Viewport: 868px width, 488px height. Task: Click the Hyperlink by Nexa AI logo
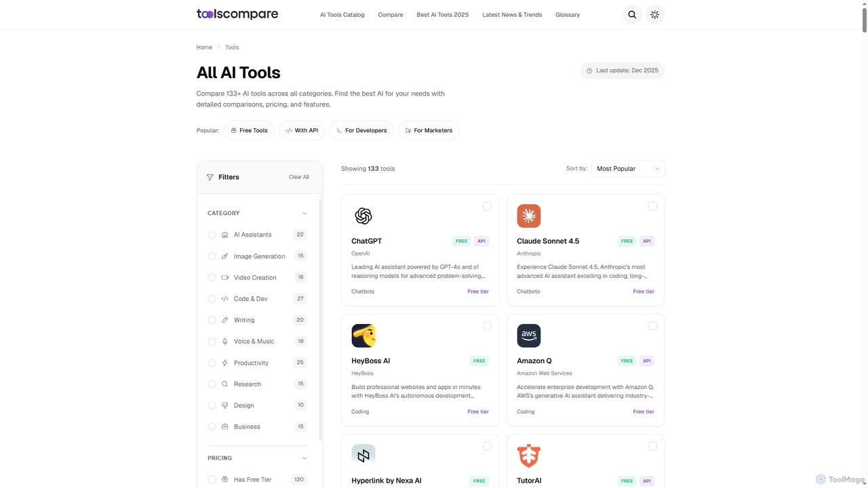click(363, 455)
